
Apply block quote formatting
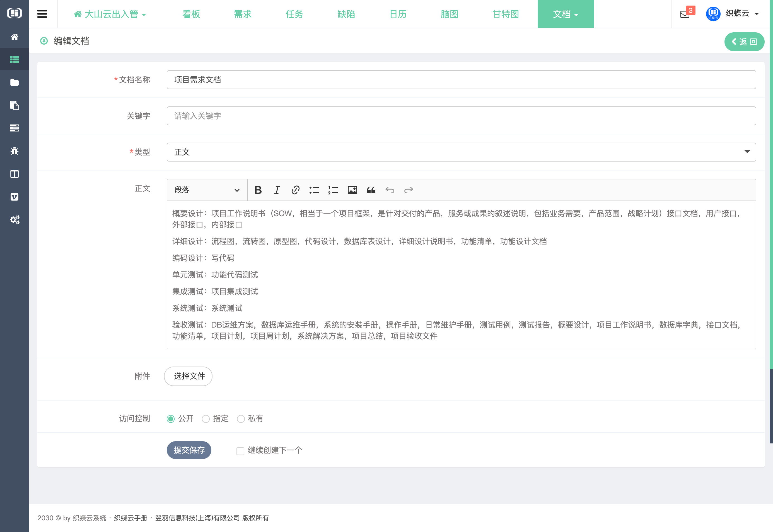[371, 190]
